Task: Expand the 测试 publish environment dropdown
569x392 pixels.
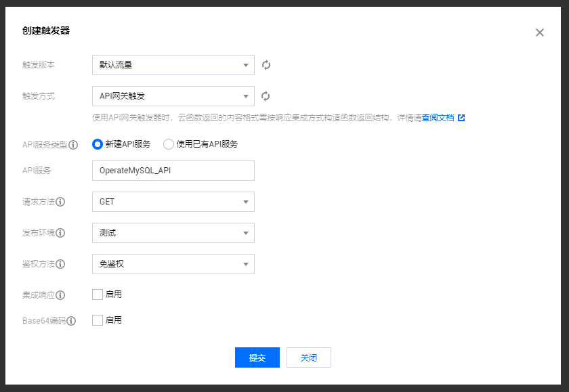Action: (173, 232)
